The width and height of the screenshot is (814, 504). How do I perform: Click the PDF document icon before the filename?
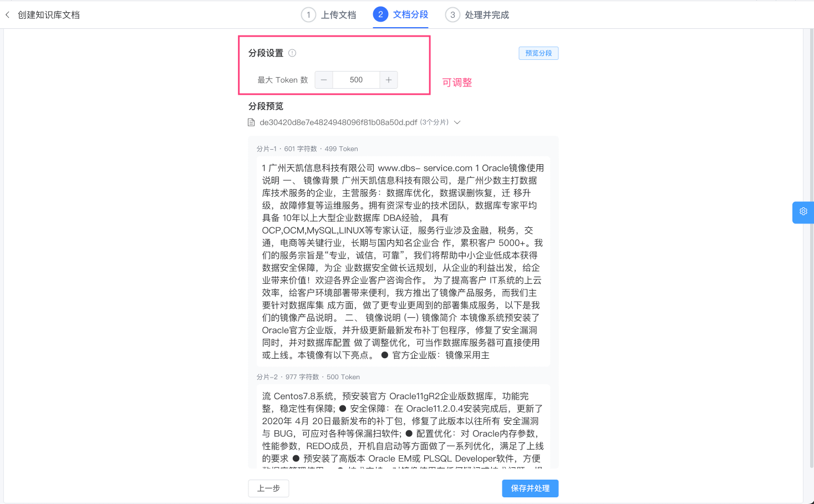(251, 122)
